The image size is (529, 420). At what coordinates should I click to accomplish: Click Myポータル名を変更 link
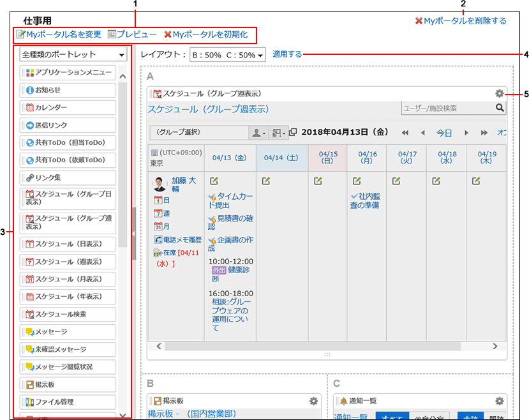pyautogui.click(x=59, y=34)
